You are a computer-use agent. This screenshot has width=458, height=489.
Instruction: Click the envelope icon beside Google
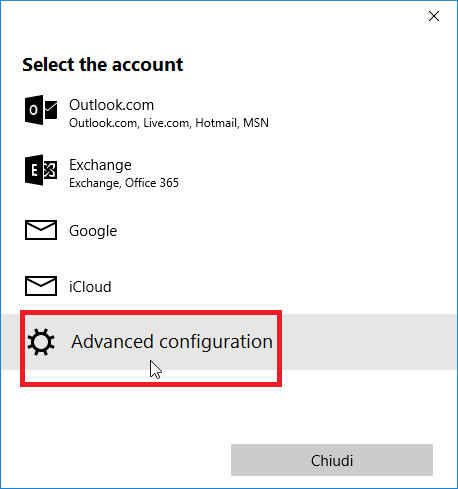(41, 230)
